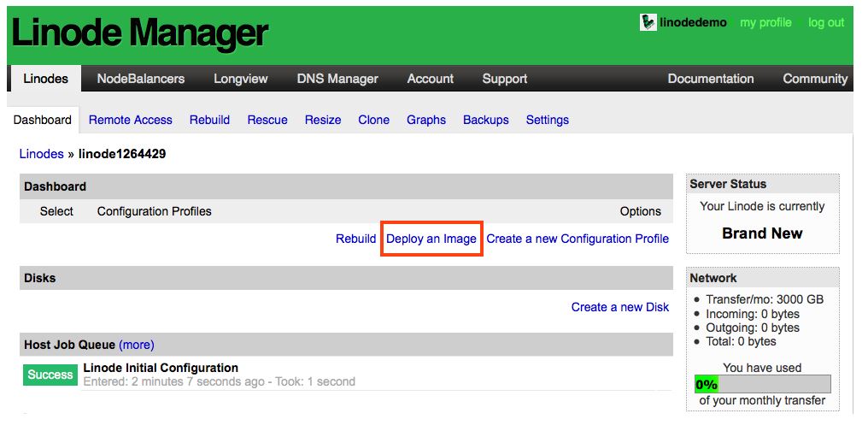Click Create a new Disk link
The width and height of the screenshot is (868, 431).
620,307
